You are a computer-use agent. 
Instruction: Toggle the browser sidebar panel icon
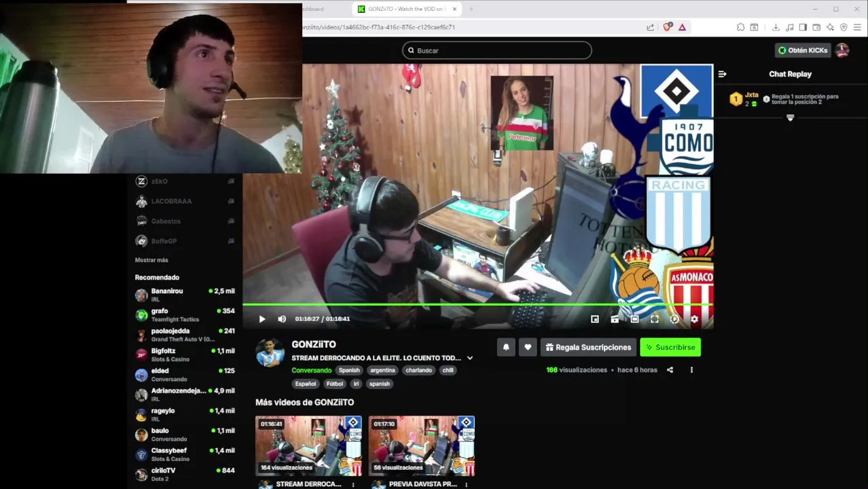803,27
